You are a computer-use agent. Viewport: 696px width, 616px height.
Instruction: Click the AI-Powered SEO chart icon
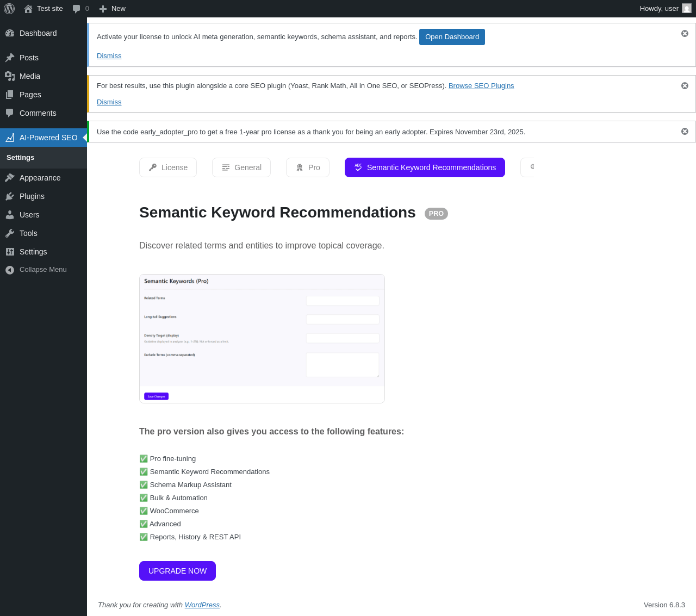[10, 138]
